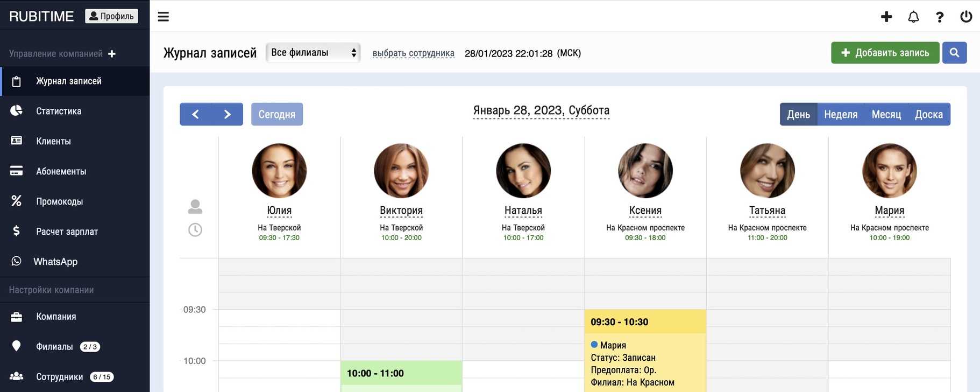Screen dimensions: 980x392
Task: Open the yellow 09:30 - 10:30 appointment
Action: tap(644, 350)
